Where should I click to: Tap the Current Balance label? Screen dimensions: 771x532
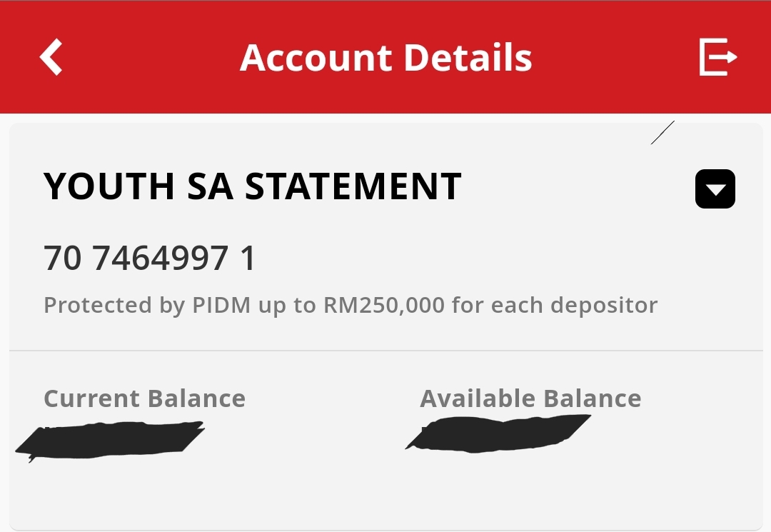[144, 398]
